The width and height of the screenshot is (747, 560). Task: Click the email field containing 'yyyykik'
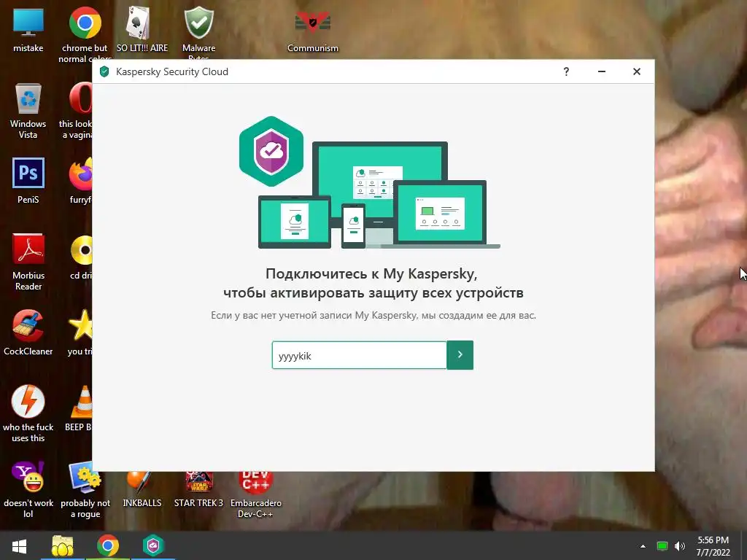click(x=359, y=355)
